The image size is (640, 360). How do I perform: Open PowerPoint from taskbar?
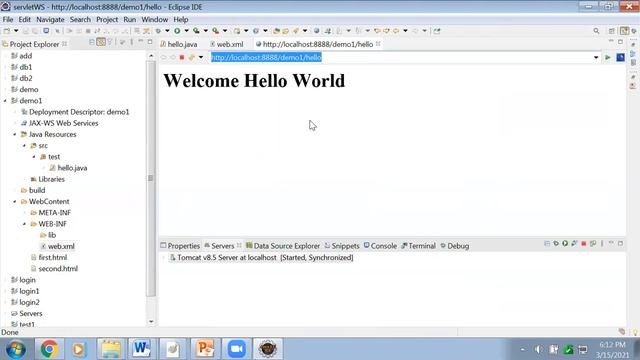tap(205, 349)
